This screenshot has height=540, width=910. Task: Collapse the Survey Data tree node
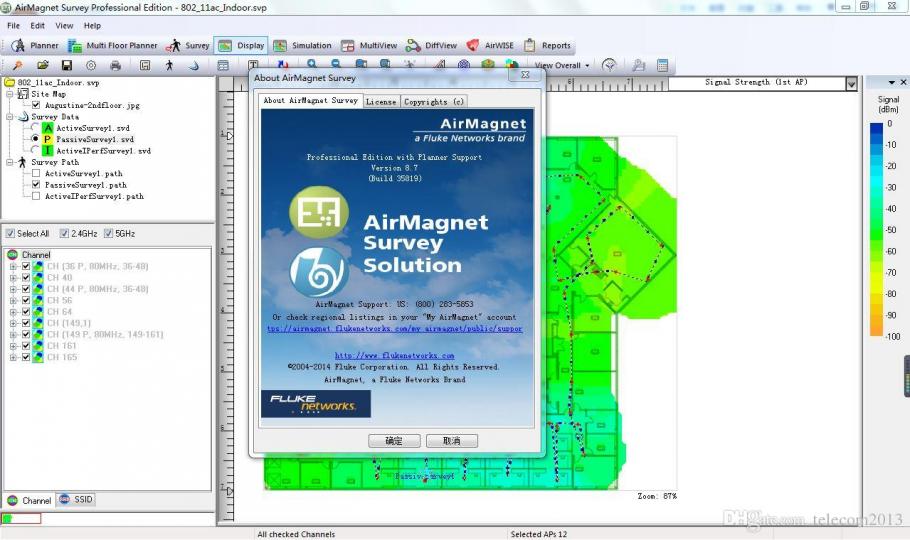(9, 117)
